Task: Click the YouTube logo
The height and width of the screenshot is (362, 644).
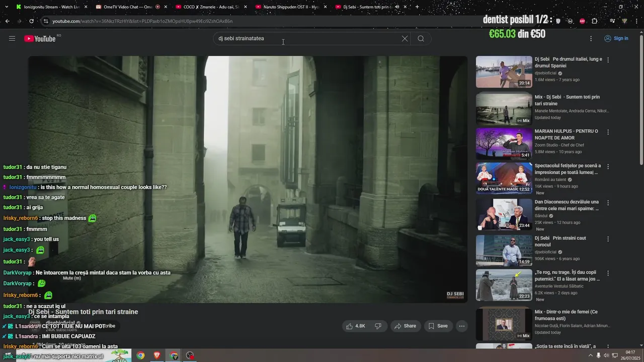Action: tap(40, 39)
